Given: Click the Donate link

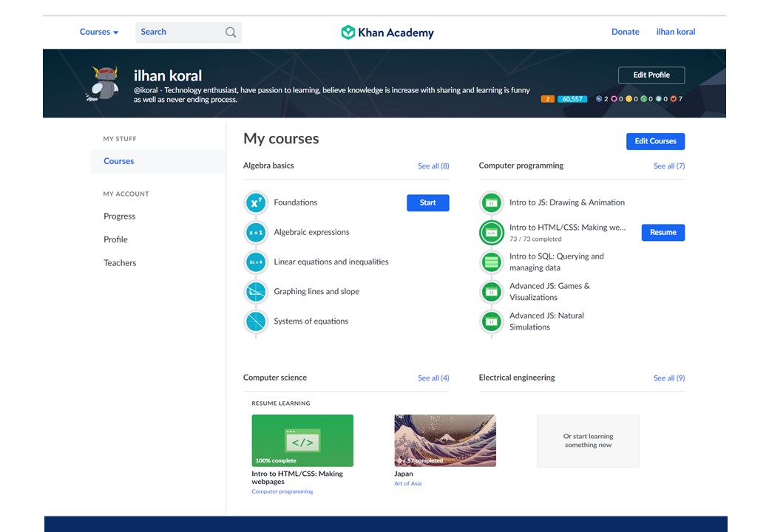Looking at the screenshot, I should click(626, 32).
